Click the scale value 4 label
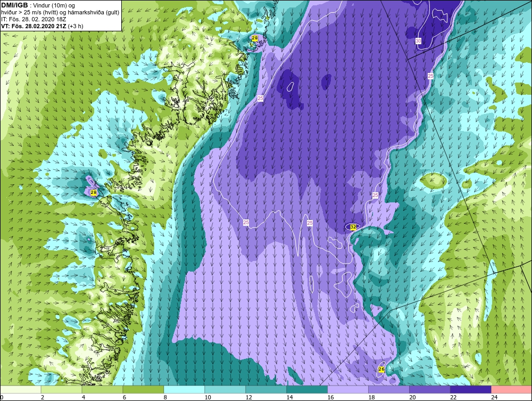 click(84, 397)
